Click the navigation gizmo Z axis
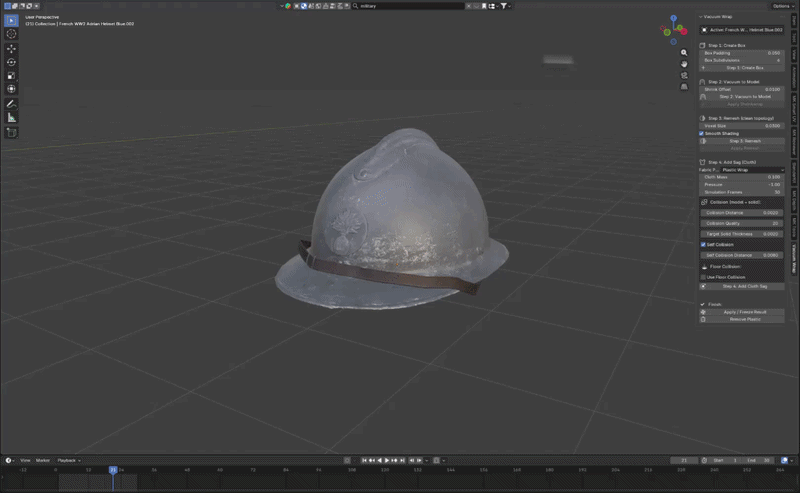The image size is (800, 493). tap(673, 18)
